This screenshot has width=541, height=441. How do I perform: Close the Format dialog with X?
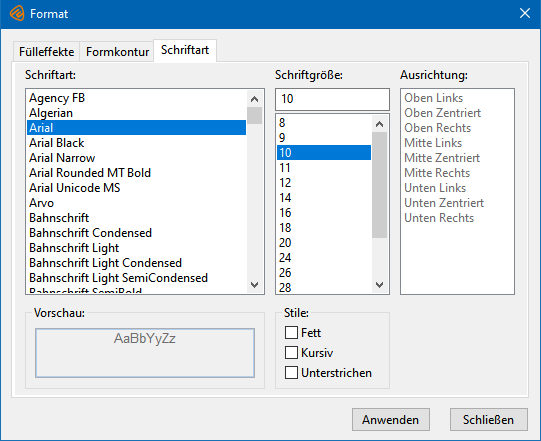point(525,13)
